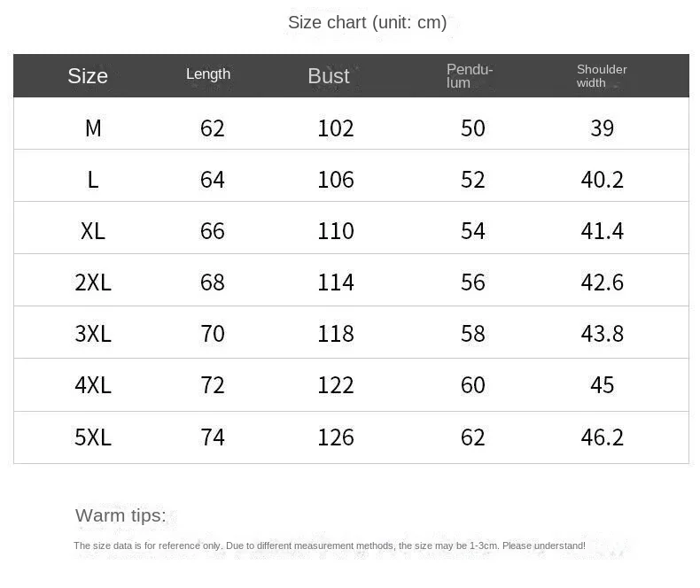Viewport: 700px width, 588px height.
Task: Select the 4XL size row label
Action: pos(93,385)
